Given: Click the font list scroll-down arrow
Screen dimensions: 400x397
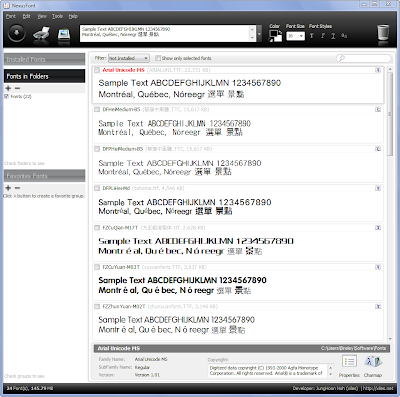Looking at the screenshot, I should click(390, 339).
